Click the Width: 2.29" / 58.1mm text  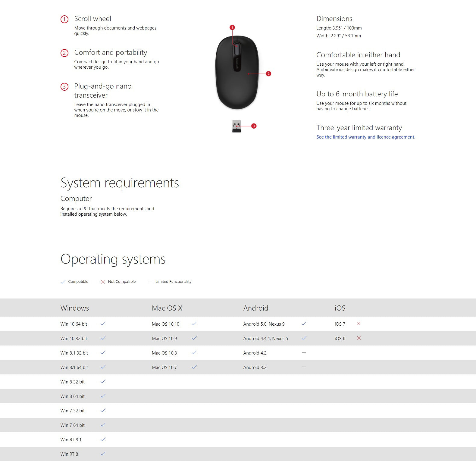pyautogui.click(x=339, y=36)
